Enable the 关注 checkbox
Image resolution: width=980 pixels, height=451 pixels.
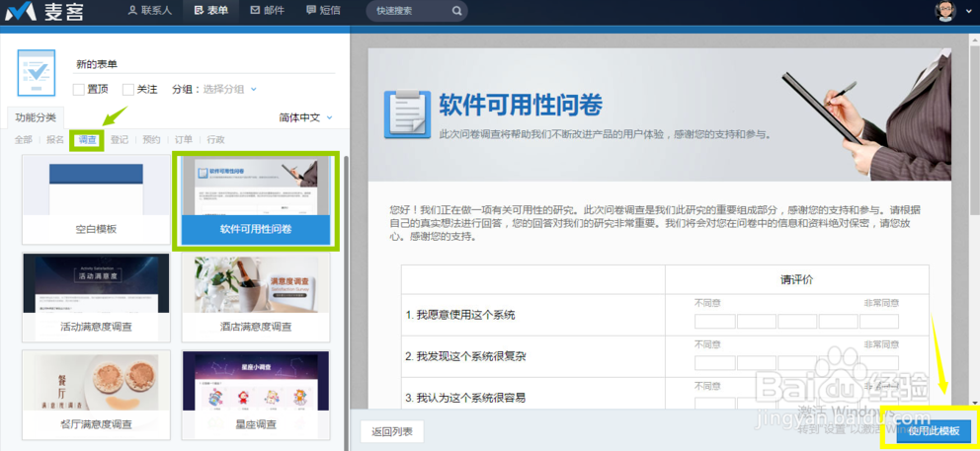tap(128, 90)
